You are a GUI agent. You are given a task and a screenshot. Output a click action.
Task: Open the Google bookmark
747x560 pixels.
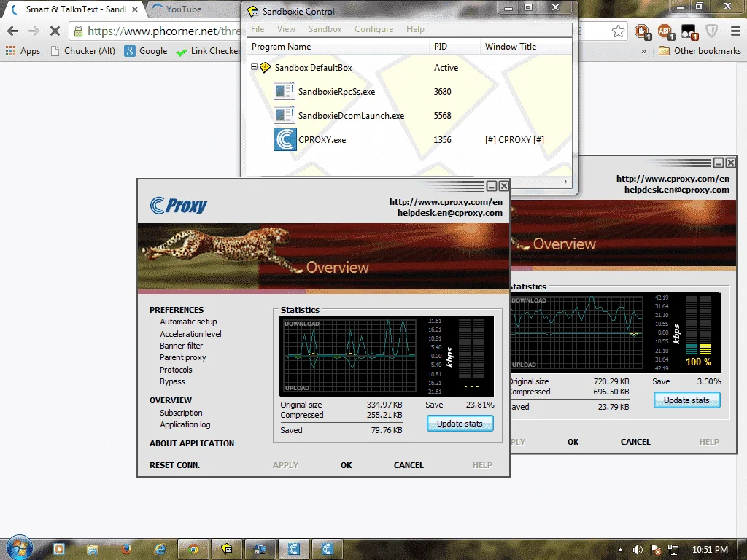coord(146,51)
